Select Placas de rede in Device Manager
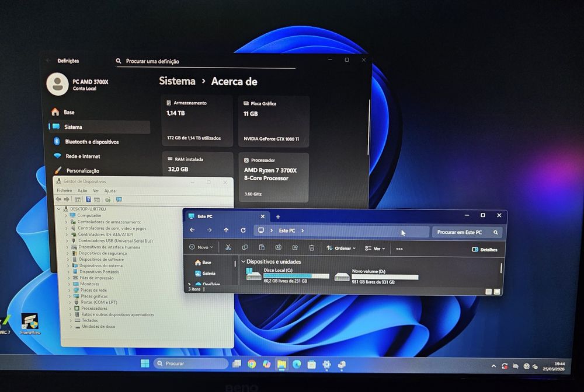Screen dimensions: 584x392 [93, 290]
